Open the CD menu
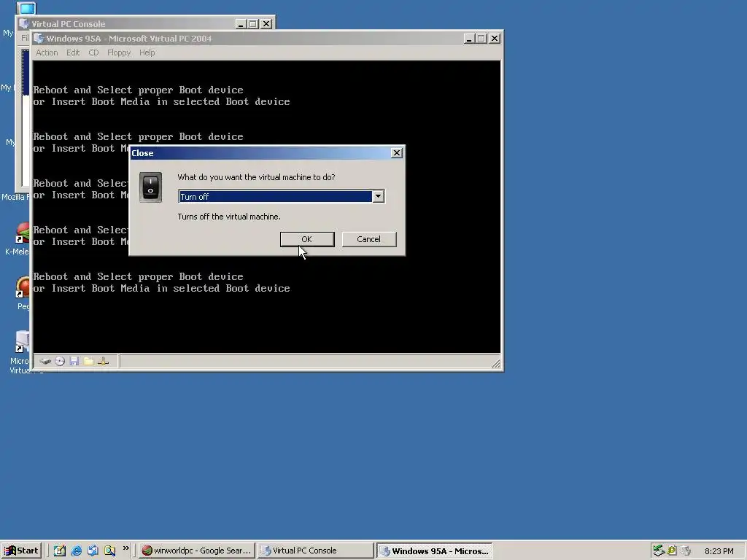 (93, 52)
